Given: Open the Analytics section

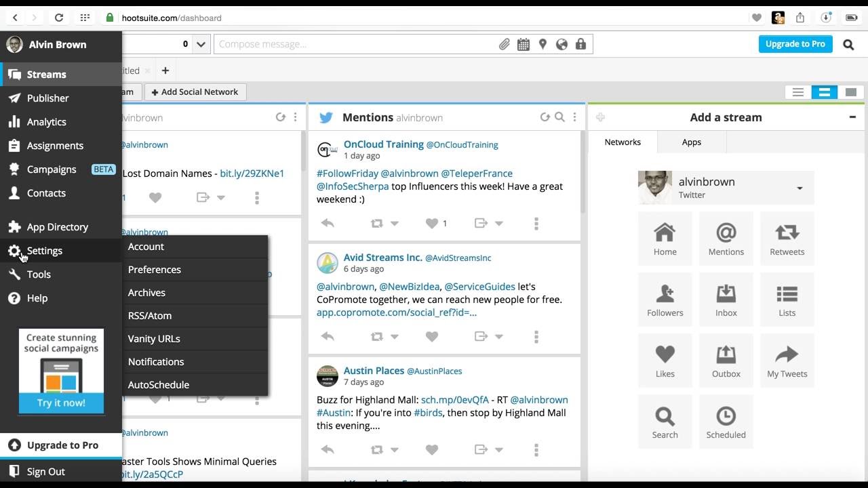Looking at the screenshot, I should 61,122.
